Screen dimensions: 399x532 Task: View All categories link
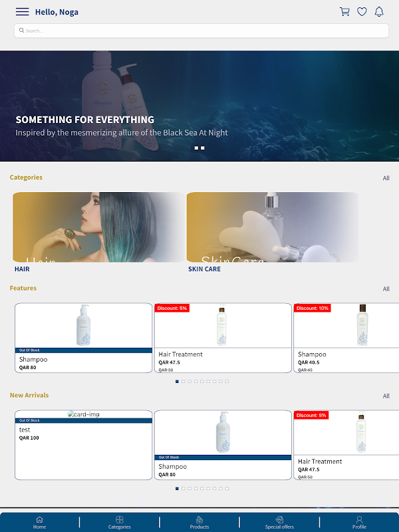(x=386, y=178)
